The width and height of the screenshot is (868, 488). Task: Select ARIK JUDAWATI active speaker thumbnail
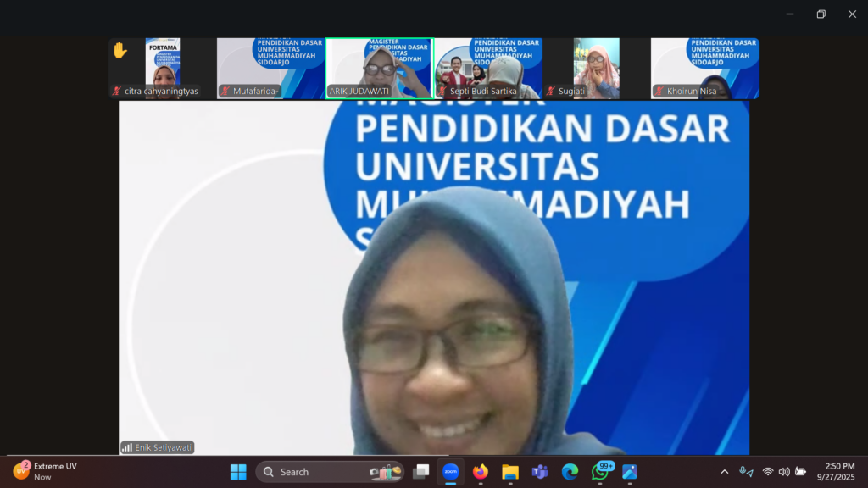[x=379, y=69]
